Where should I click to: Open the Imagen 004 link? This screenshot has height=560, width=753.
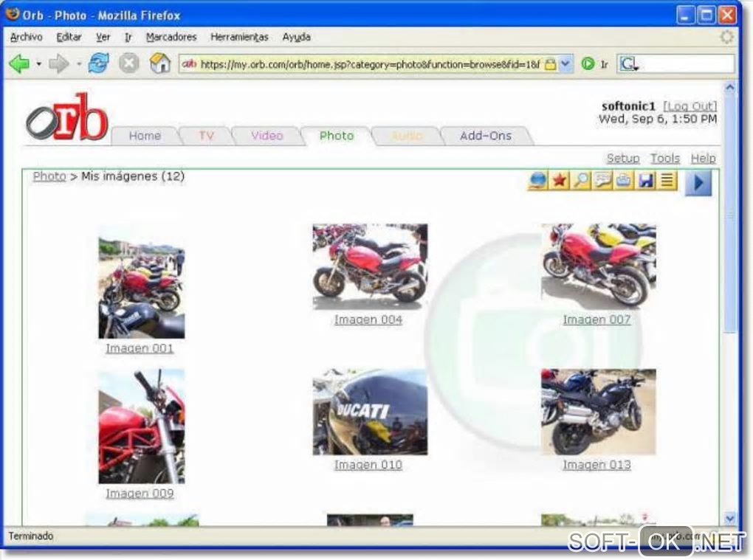368,319
